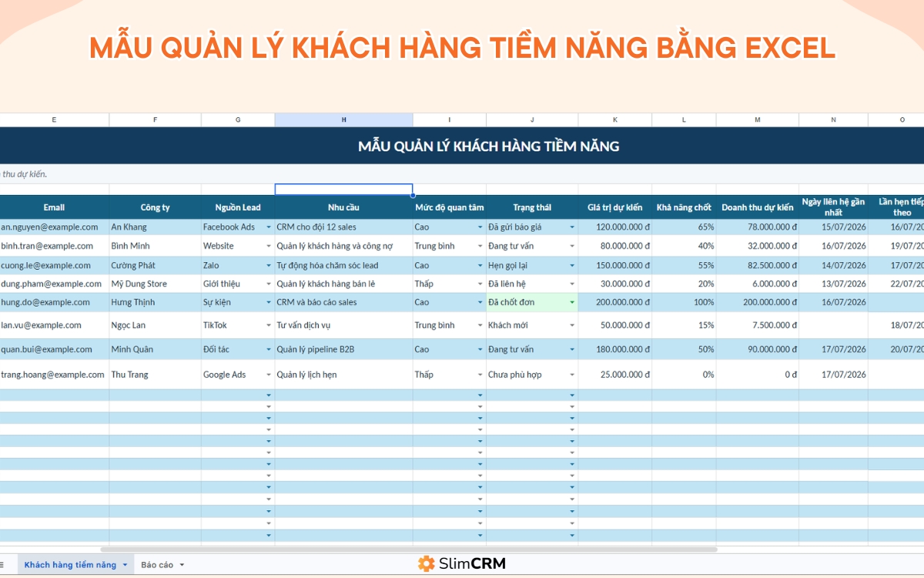This screenshot has height=578, width=924.
Task: Select Khách hàng tiềm năng sheet tab
Action: tap(70, 565)
